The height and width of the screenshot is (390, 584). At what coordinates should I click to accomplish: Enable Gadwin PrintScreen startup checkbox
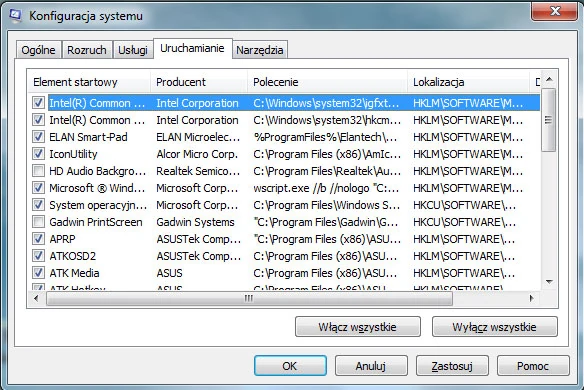38,222
